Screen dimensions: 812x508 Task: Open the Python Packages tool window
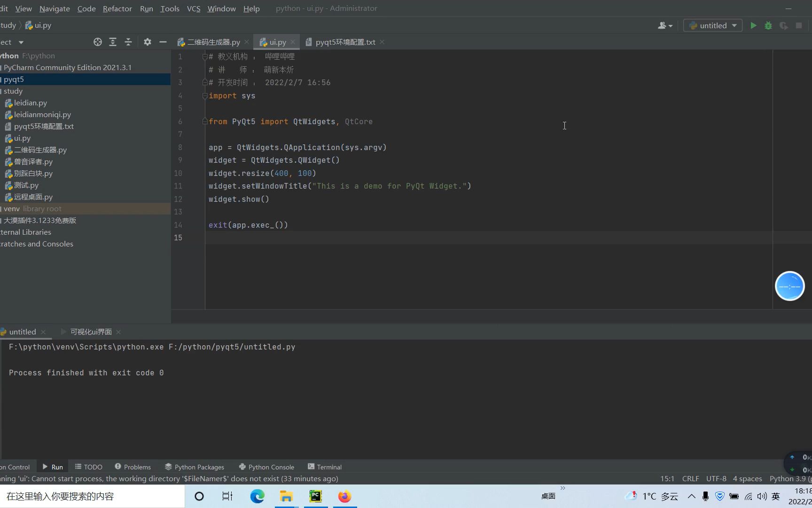point(195,467)
